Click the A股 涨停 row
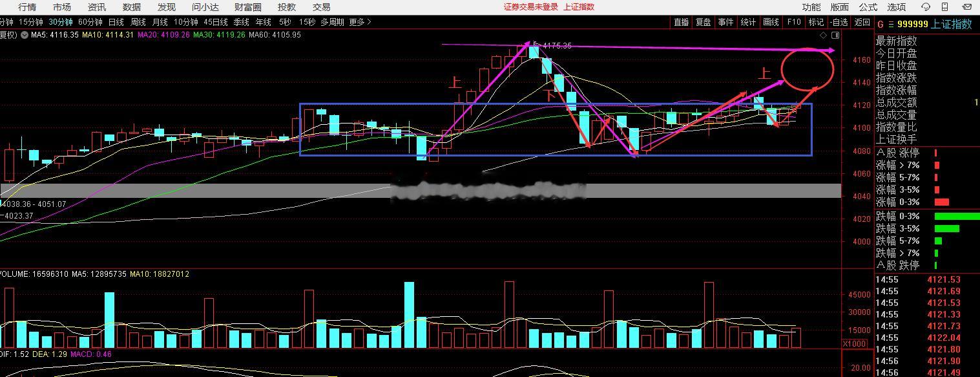 tap(927, 153)
